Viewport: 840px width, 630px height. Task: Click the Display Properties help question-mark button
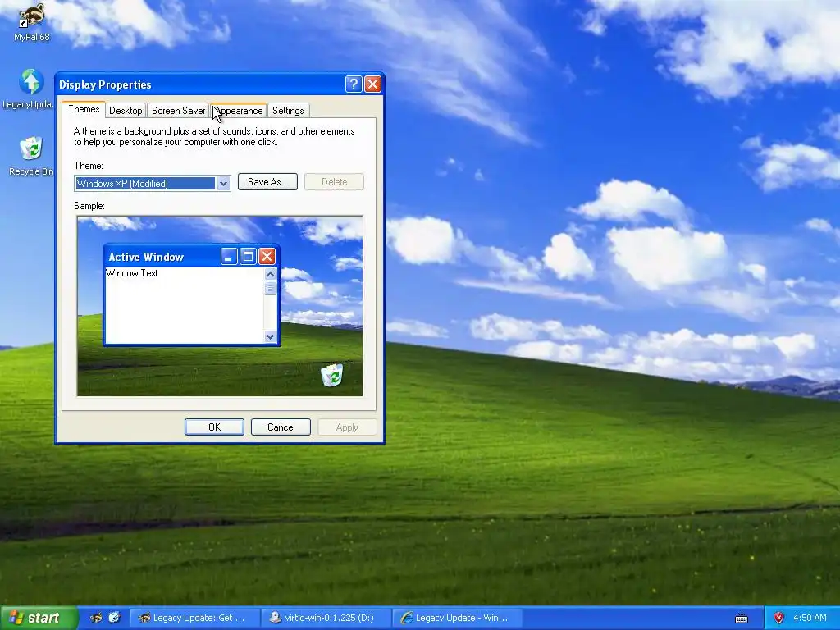(x=354, y=84)
